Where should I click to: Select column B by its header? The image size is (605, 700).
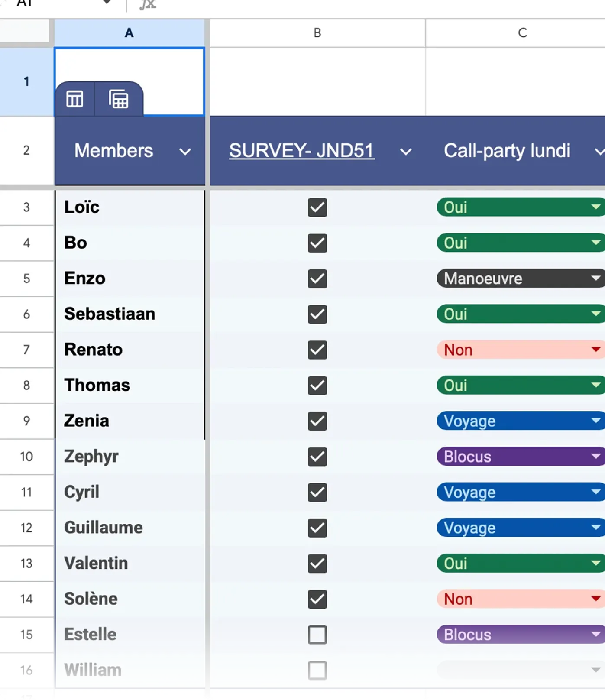point(317,32)
